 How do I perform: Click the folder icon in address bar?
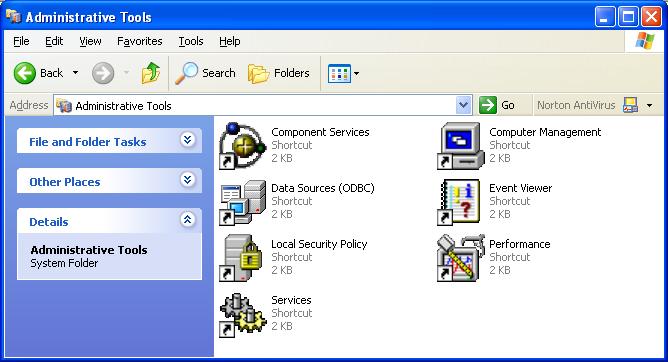[x=64, y=106]
